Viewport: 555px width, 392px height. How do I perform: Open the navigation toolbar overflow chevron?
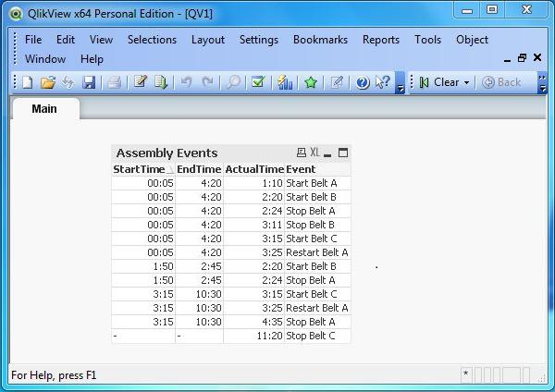tap(542, 82)
